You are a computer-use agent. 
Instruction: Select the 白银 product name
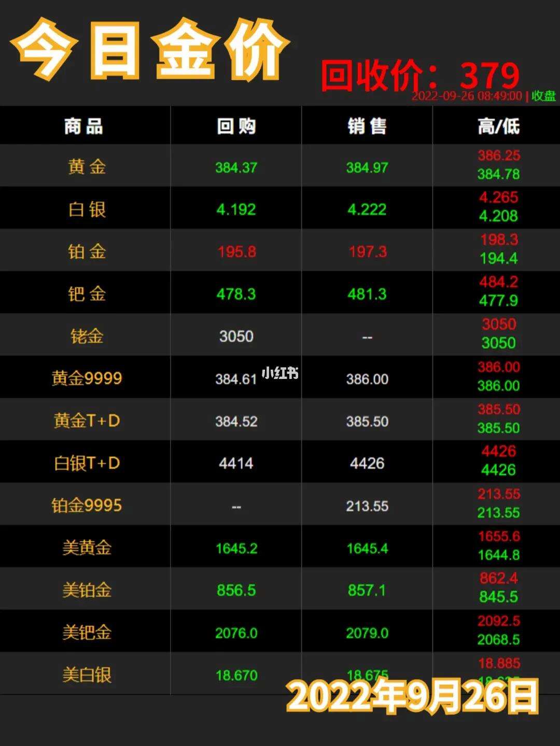tap(87, 209)
